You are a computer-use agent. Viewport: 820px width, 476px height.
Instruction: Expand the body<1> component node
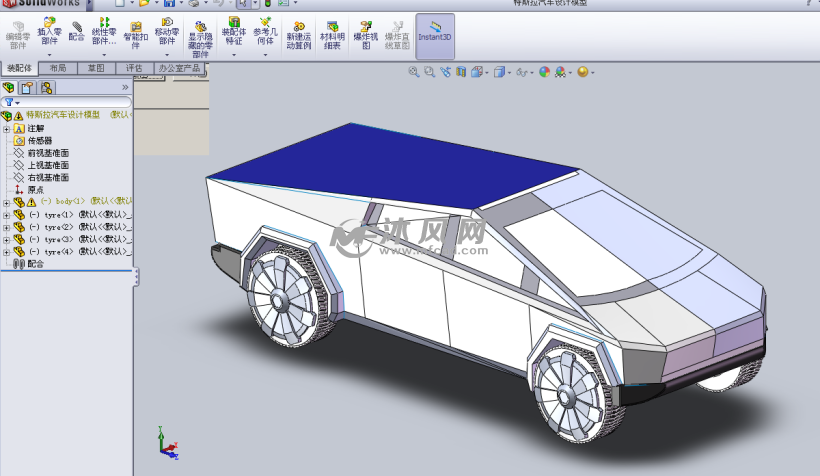6,202
